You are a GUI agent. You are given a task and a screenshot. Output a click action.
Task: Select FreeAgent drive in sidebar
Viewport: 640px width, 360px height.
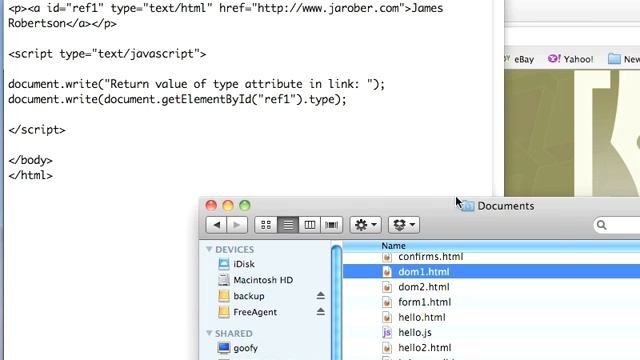(255, 312)
